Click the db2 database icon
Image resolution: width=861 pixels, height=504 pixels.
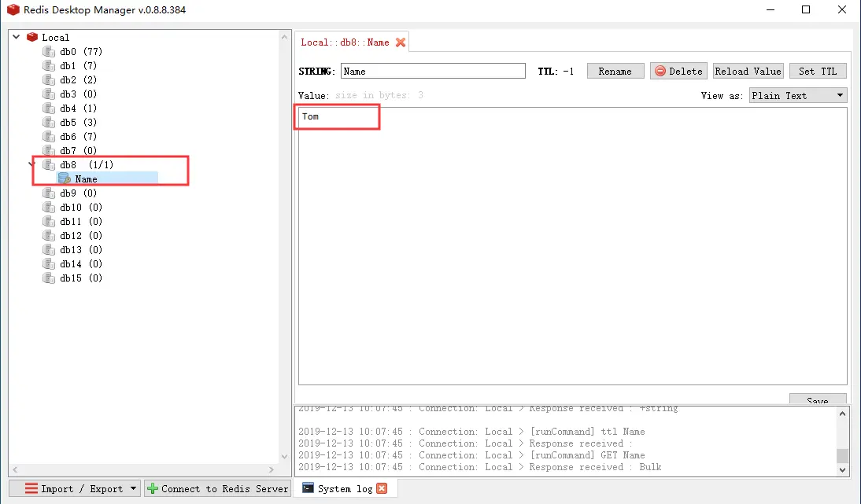coord(49,80)
